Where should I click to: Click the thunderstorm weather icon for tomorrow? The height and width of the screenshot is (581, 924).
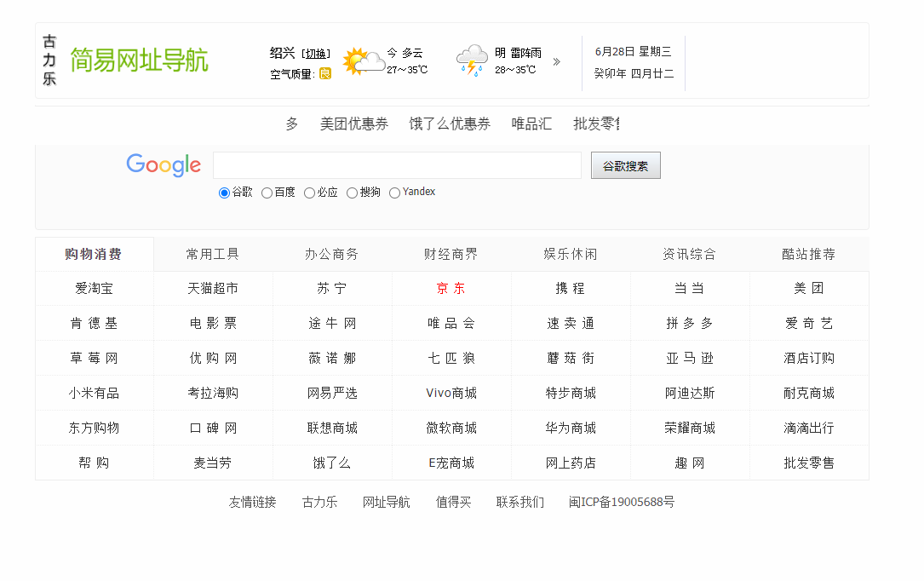coord(472,60)
